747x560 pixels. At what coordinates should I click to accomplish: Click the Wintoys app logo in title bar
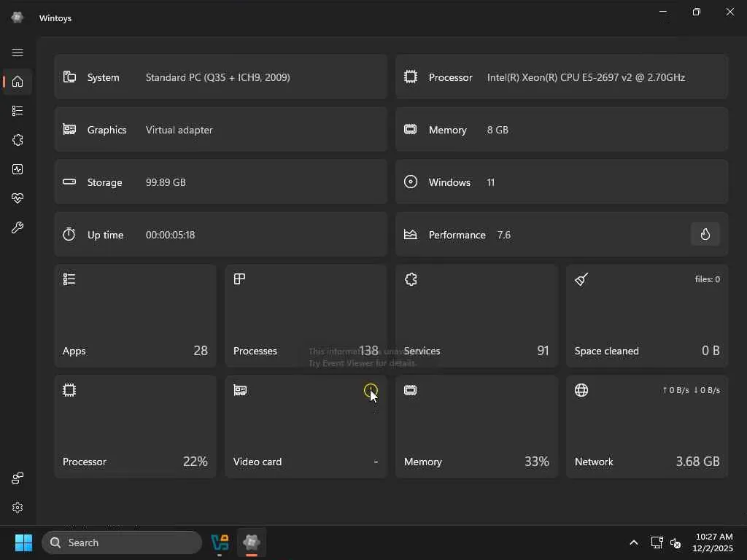(18, 17)
